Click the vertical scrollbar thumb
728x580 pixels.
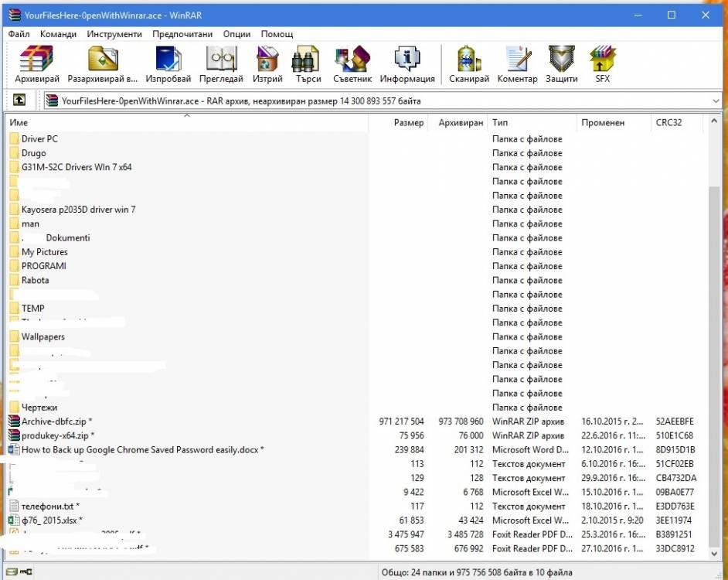tap(714, 367)
